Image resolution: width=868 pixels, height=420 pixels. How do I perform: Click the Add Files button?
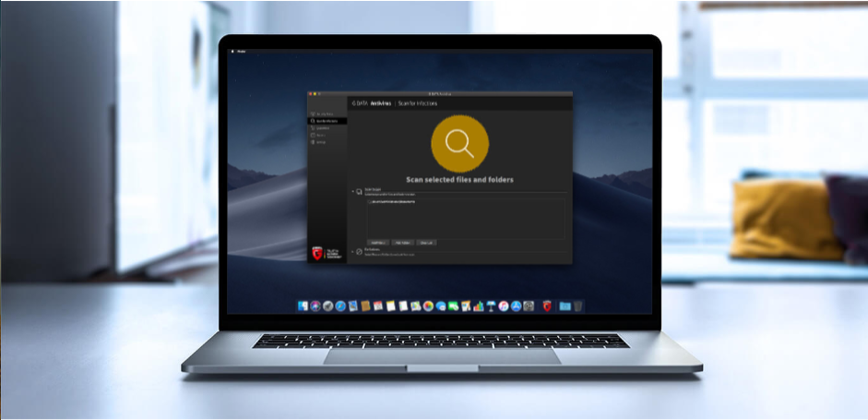(378, 243)
